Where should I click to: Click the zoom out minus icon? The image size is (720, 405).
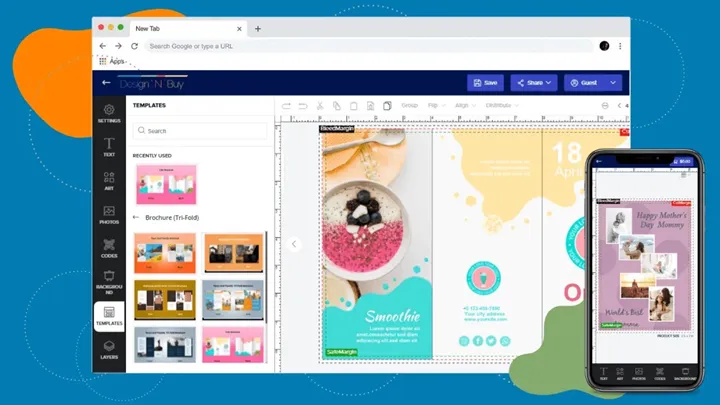tap(604, 105)
